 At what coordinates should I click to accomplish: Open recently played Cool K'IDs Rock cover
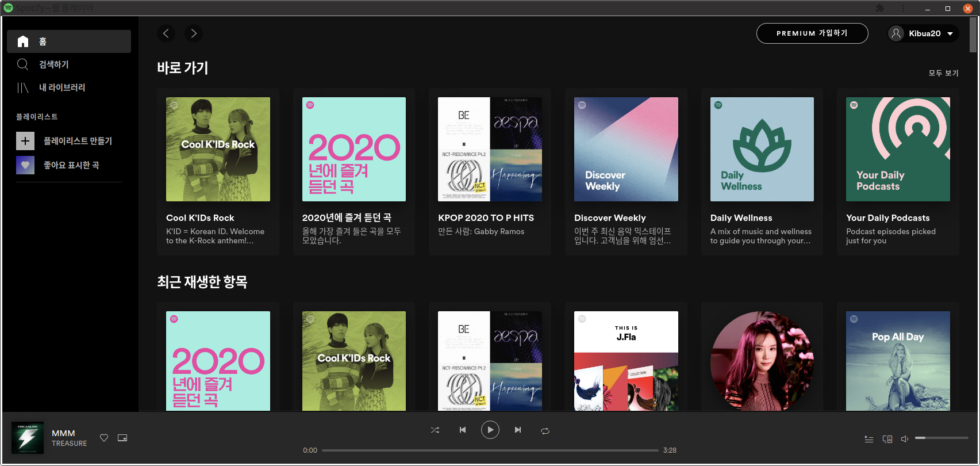click(x=354, y=361)
